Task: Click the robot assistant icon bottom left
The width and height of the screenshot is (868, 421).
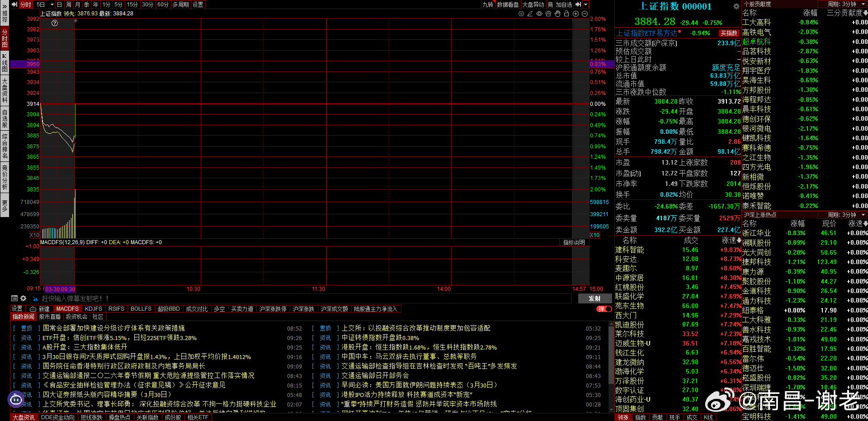Action: pos(16,399)
